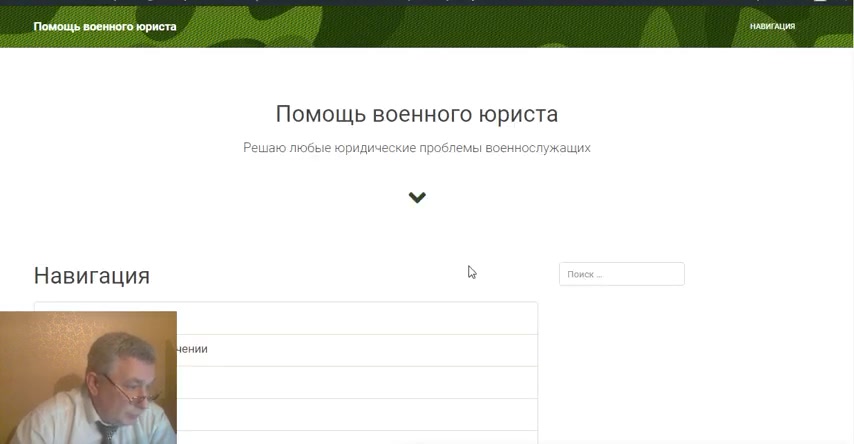Screen dimensions: 854x444
Task: Click the subtitle 'Решаю любые юридические проблемы военнослужащих'
Action: [x=417, y=148]
